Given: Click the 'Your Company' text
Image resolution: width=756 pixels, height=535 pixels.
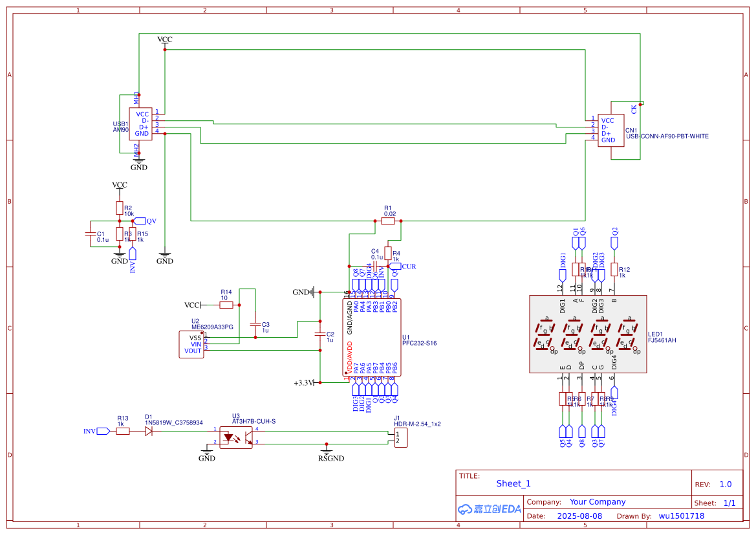Looking at the screenshot, I should click(598, 502).
